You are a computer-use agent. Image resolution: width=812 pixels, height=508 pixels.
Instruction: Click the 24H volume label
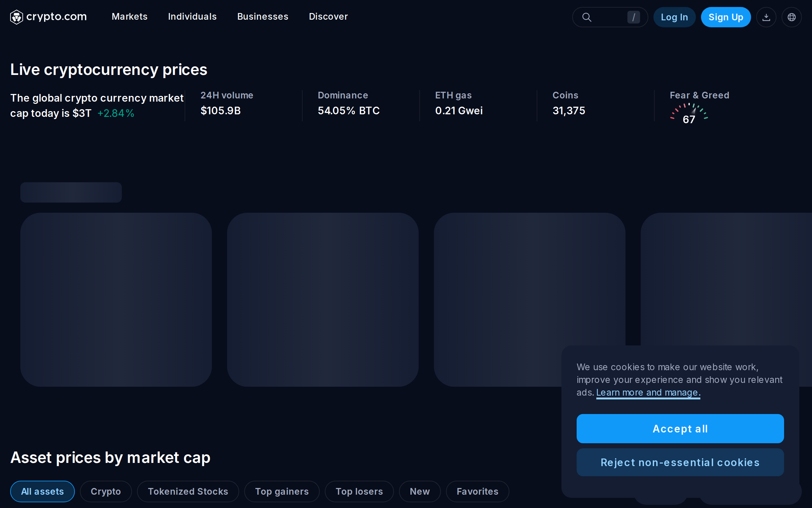pyautogui.click(x=227, y=96)
